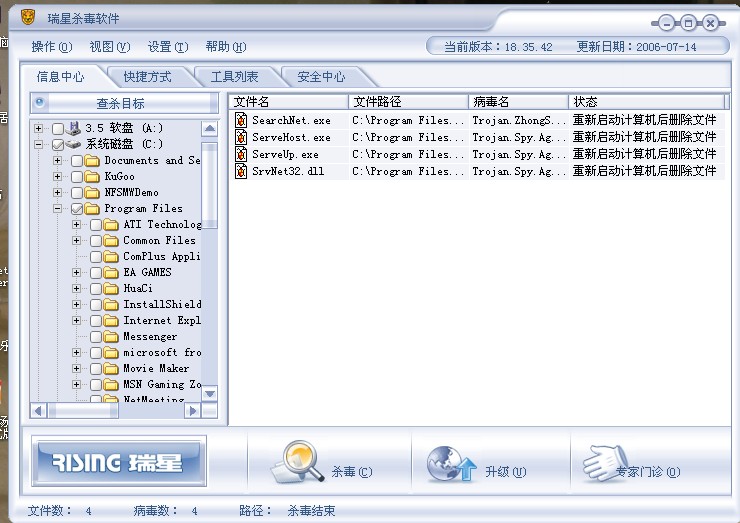
Task: Check the EA GAMES folder checkbox
Action: 96,273
